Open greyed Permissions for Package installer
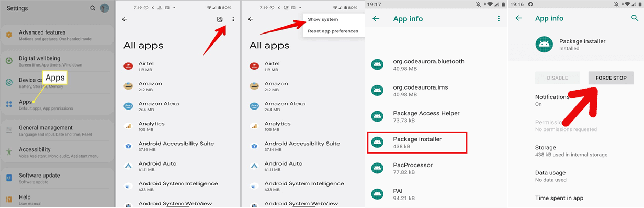Viewport: 644px width, 208px height. (575, 125)
